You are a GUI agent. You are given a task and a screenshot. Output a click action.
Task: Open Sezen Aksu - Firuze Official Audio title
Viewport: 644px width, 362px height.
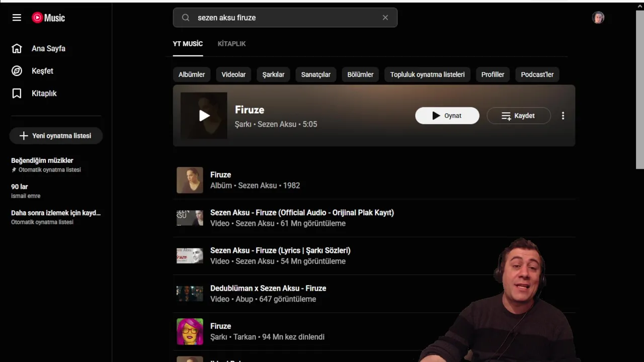(302, 213)
